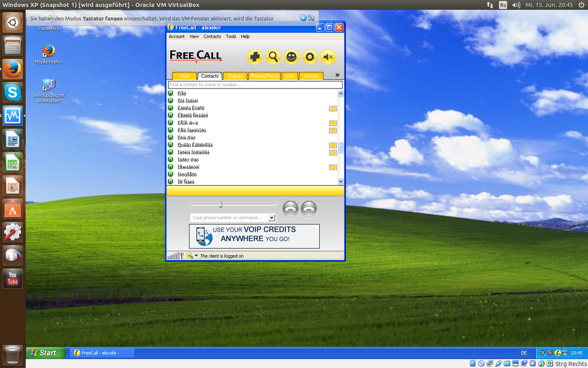The width and height of the screenshot is (588, 368).
Task: Select the Verknüpfung mit Arbeitsplatz desktop icon
Action: point(49,90)
